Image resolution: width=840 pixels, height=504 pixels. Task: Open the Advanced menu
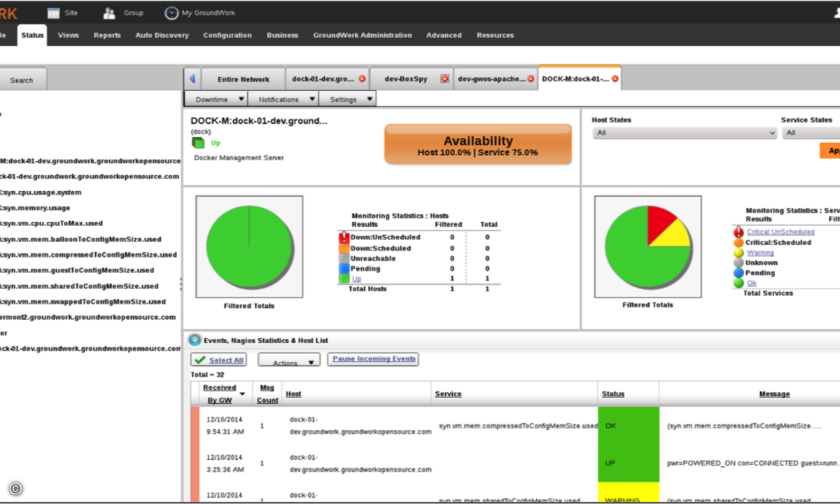click(444, 35)
